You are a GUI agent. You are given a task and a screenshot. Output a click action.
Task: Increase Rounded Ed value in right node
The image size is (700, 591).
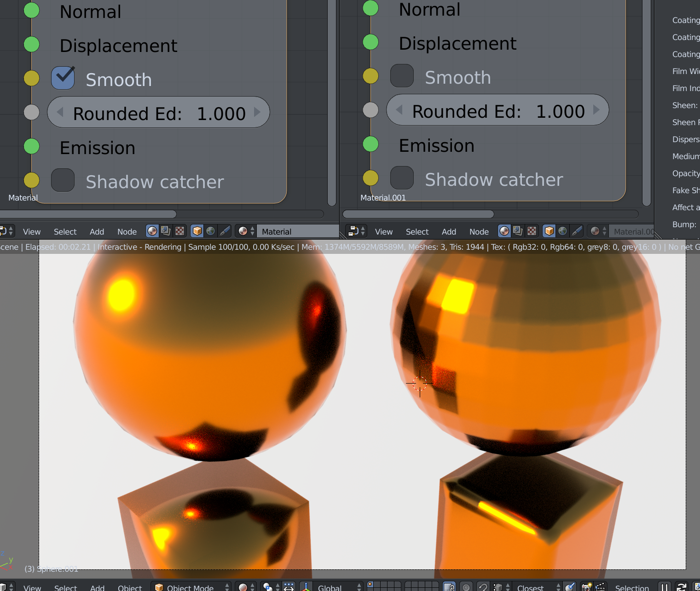point(596,109)
